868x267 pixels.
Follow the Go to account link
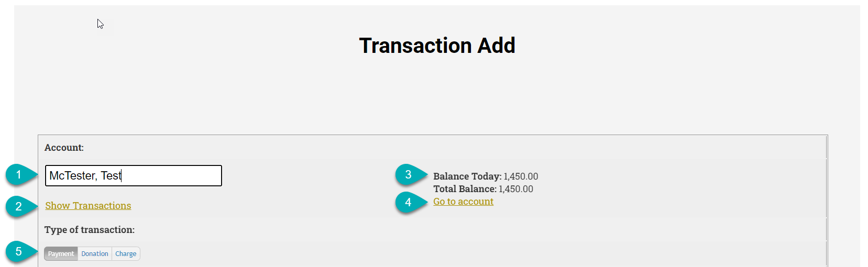[x=463, y=202]
